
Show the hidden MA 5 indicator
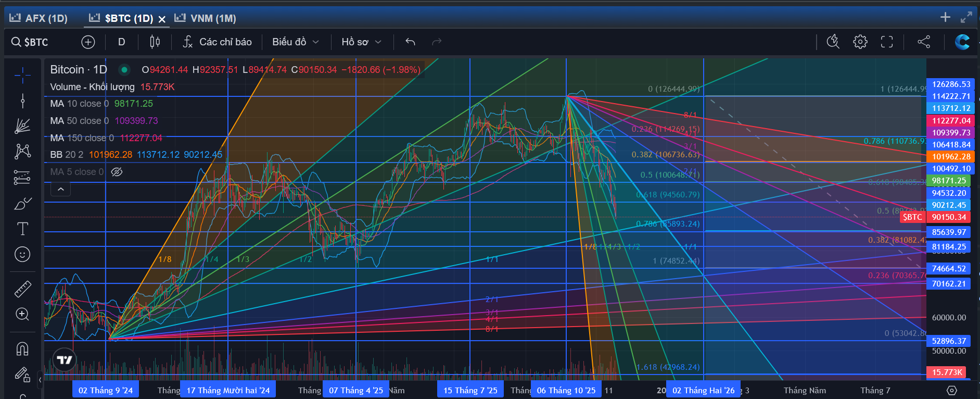pyautogui.click(x=117, y=172)
